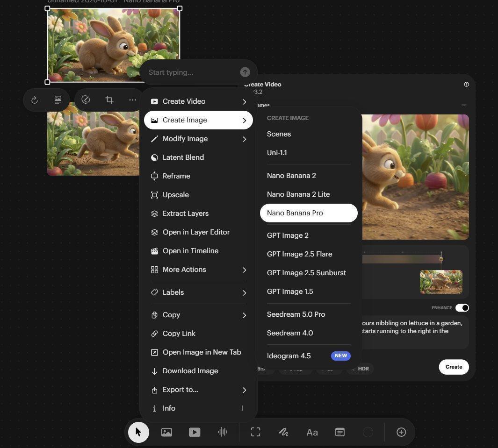The image size is (498, 448).
Task: Click the large bunny start frame preview
Action: (415, 177)
